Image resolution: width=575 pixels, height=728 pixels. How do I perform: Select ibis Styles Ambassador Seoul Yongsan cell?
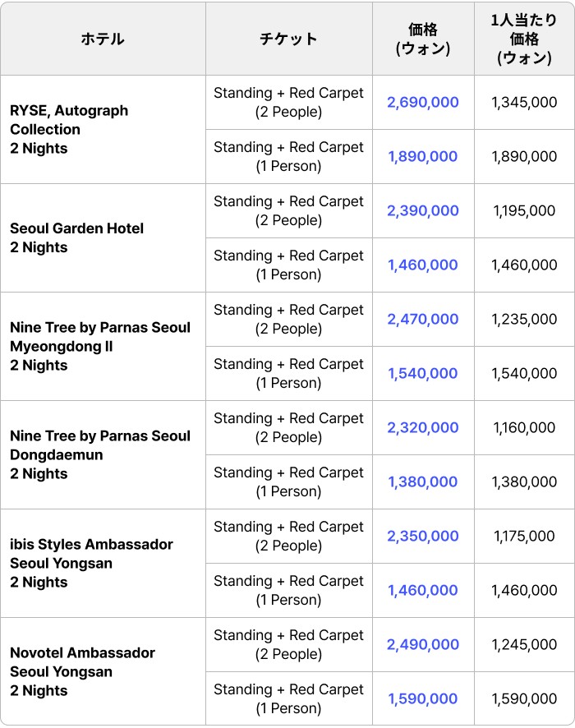click(91, 563)
